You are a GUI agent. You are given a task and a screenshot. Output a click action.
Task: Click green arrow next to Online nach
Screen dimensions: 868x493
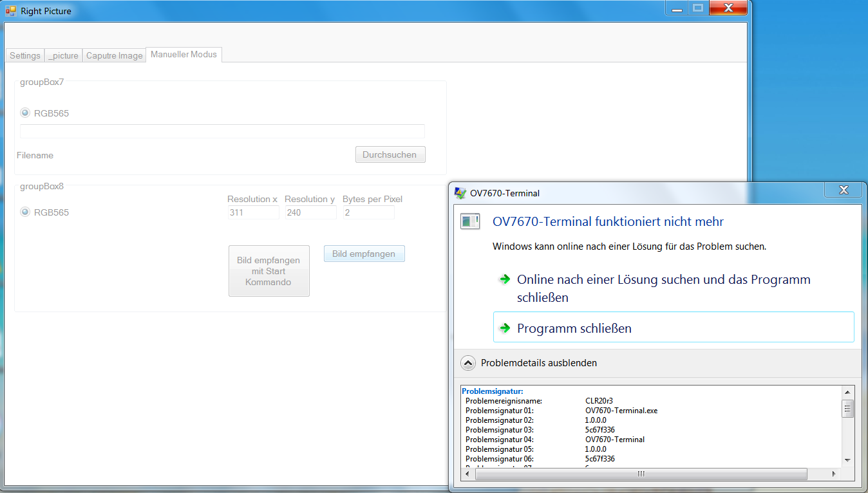pos(505,279)
